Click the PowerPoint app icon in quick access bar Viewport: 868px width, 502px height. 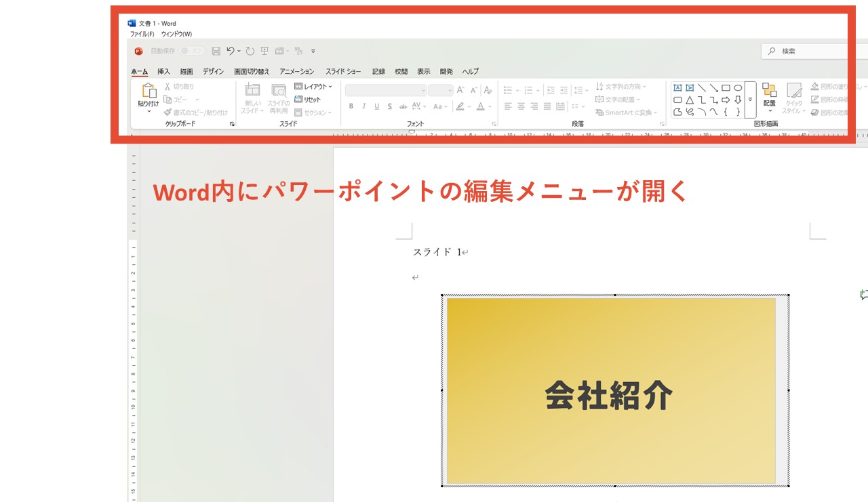(138, 51)
